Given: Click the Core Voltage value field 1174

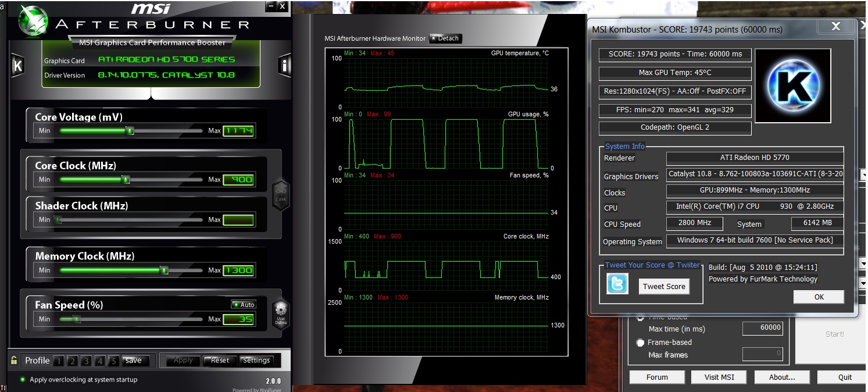Looking at the screenshot, I should pyautogui.click(x=238, y=130).
